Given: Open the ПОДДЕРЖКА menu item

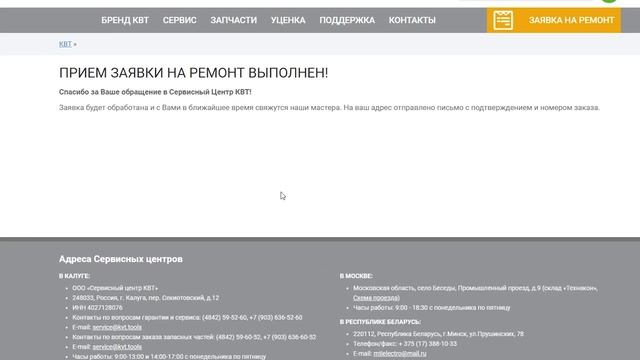Looking at the screenshot, I should [x=347, y=20].
